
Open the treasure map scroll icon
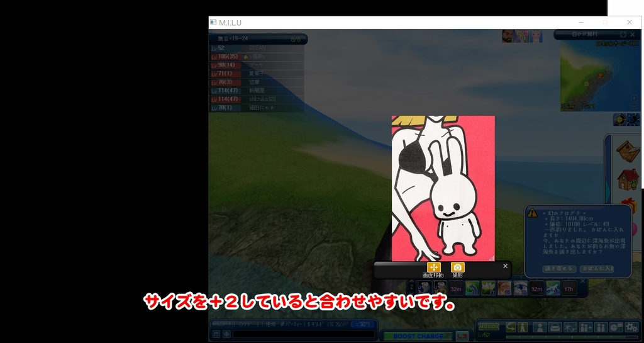point(627,150)
